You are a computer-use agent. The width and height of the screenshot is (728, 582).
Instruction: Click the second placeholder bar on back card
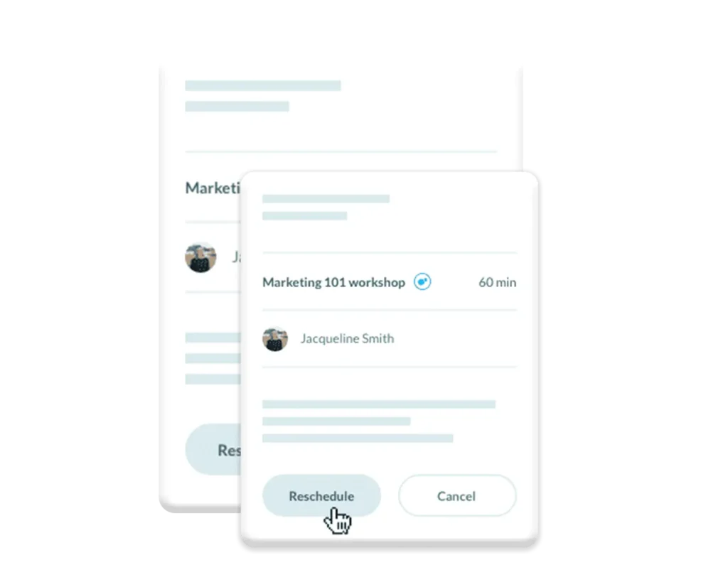point(237,107)
